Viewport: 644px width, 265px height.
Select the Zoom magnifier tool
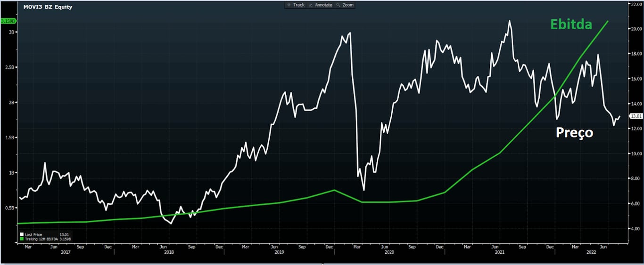tap(345, 5)
